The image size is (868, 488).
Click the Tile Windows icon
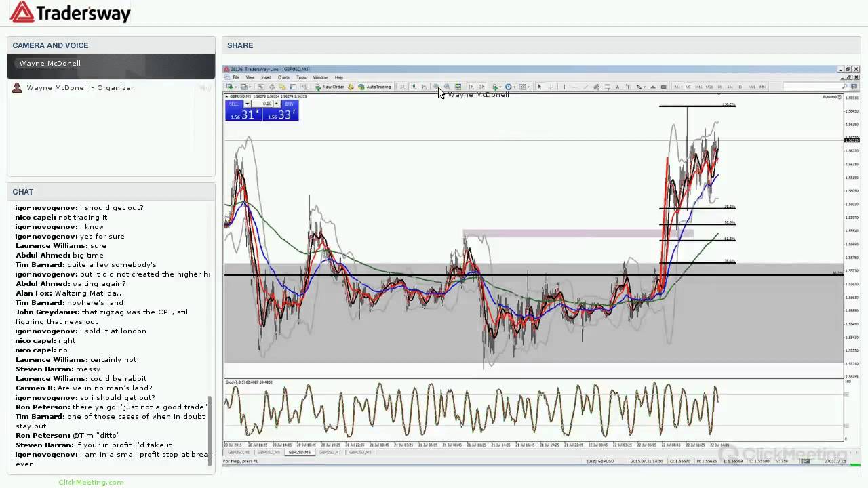tap(458, 87)
